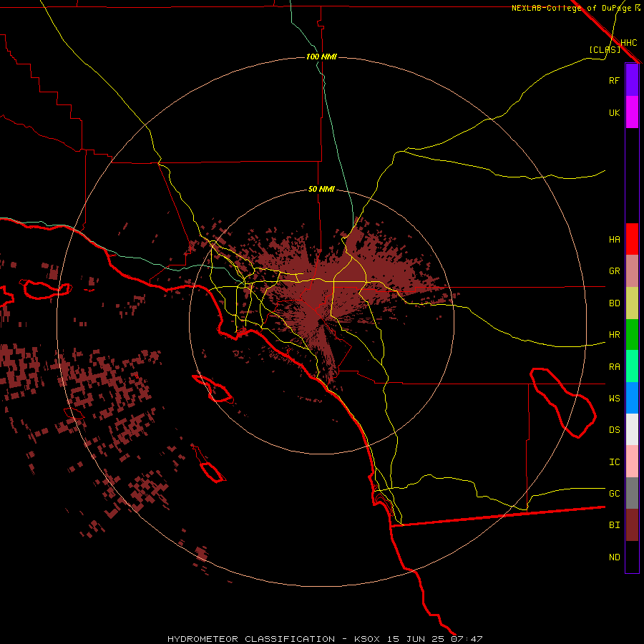Click the gray GC legend swatch
Viewport: 644px width, 644px height.
(x=632, y=493)
